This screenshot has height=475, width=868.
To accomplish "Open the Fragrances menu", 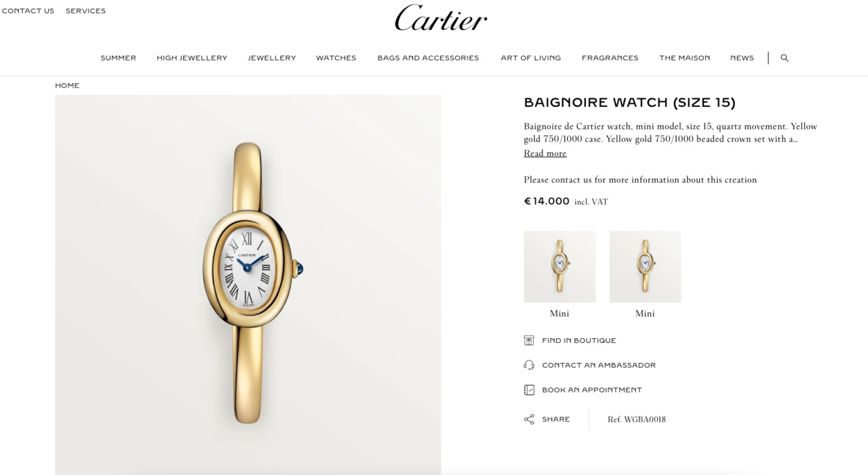I will click(610, 58).
